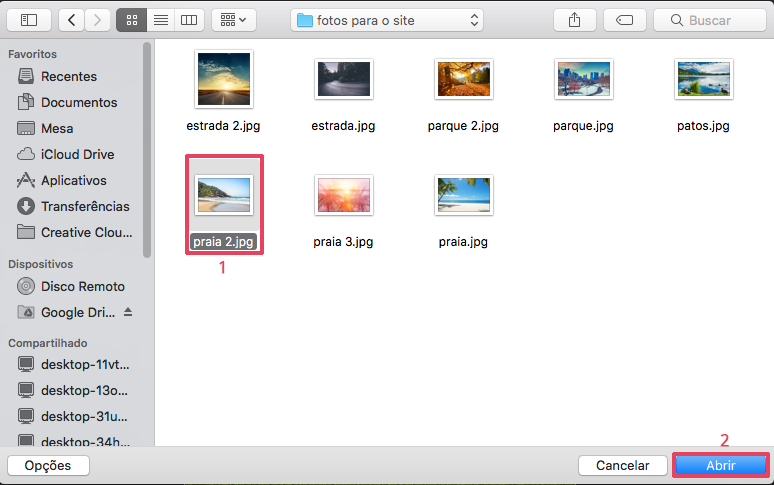Select the praia 3.jpg thumbnail

[344, 195]
